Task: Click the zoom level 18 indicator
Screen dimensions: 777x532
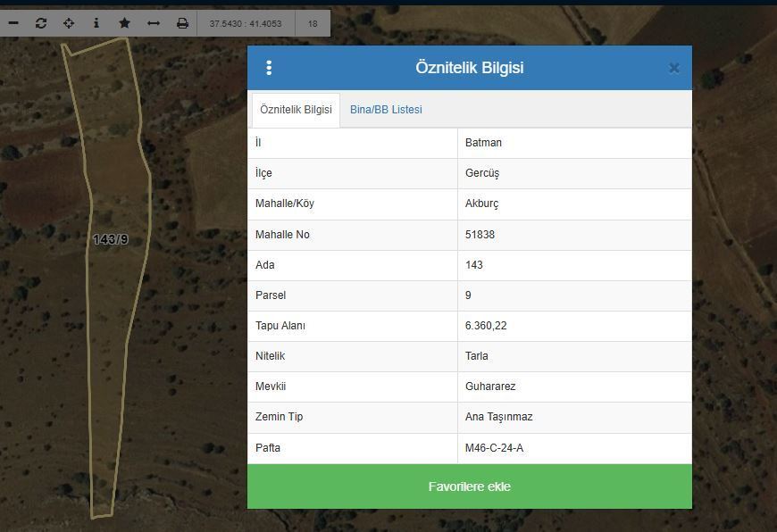Action: pyautogui.click(x=313, y=23)
